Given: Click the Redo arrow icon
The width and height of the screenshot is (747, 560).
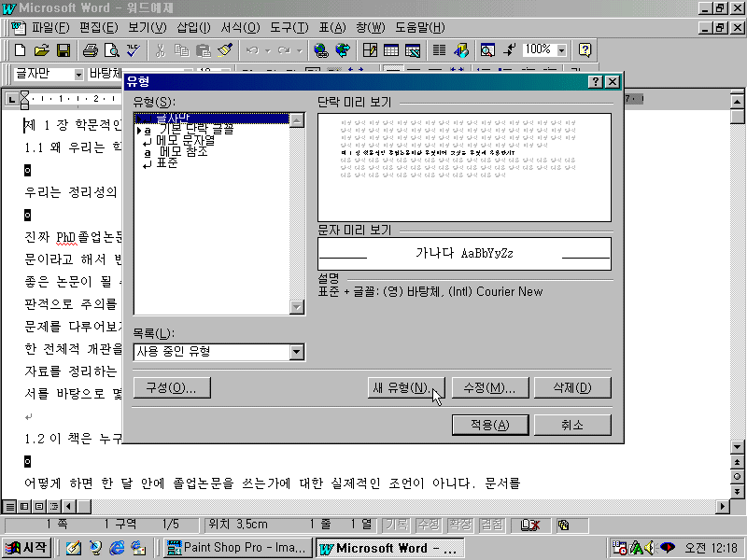Looking at the screenshot, I should pos(285,50).
